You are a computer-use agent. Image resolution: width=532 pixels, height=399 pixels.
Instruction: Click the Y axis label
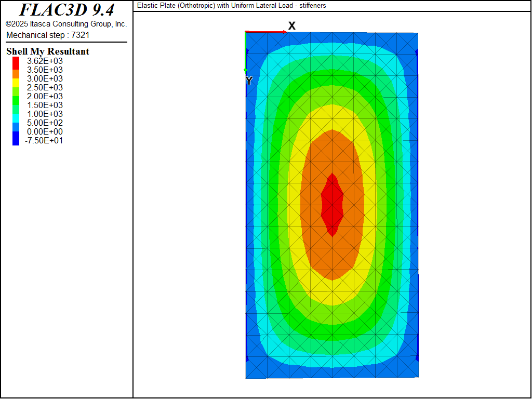[x=249, y=81]
